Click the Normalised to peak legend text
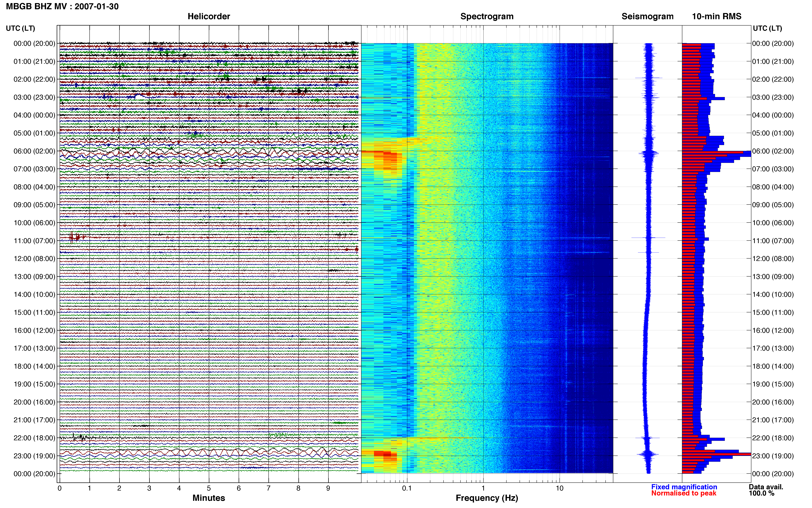Viewport: 812px width, 508px height. tap(684, 493)
